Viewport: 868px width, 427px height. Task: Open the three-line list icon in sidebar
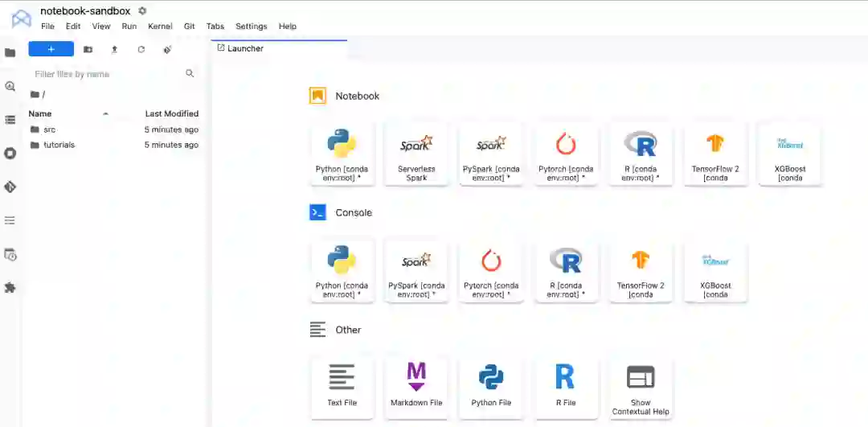(10, 220)
